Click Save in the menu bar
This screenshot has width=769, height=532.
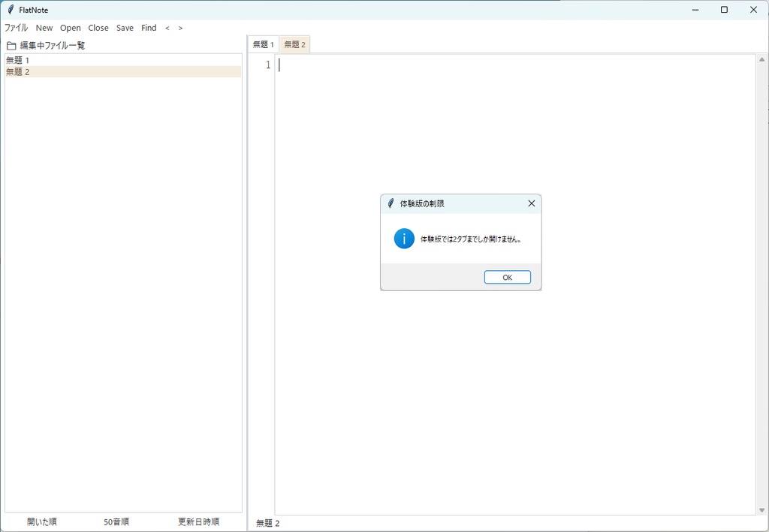pyautogui.click(x=125, y=28)
